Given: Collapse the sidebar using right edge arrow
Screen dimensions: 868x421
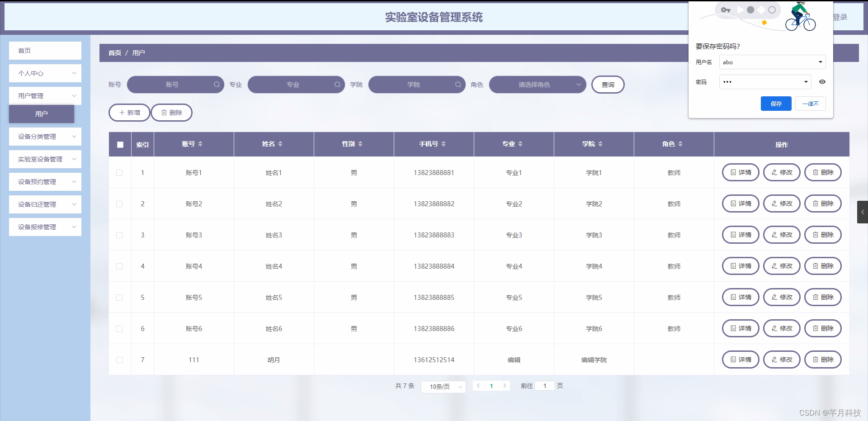Looking at the screenshot, I should [863, 212].
